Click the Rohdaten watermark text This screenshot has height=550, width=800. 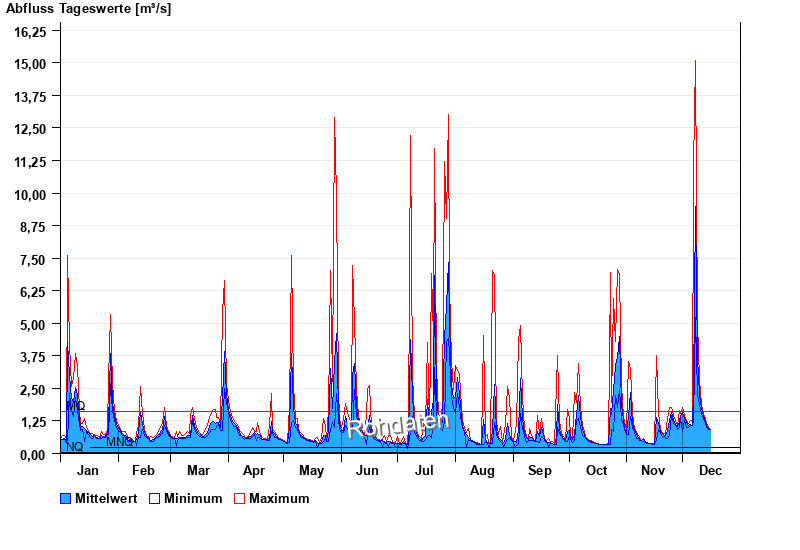(400, 426)
